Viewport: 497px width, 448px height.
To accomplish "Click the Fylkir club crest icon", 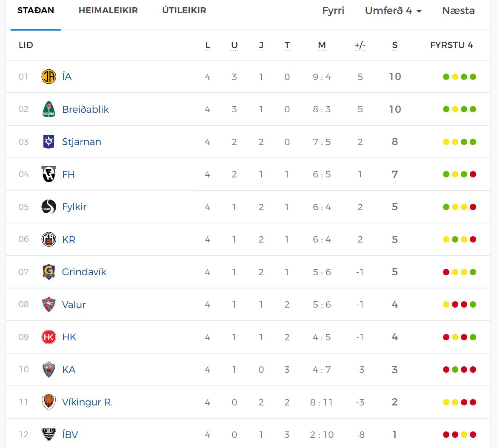I will pyautogui.click(x=49, y=207).
